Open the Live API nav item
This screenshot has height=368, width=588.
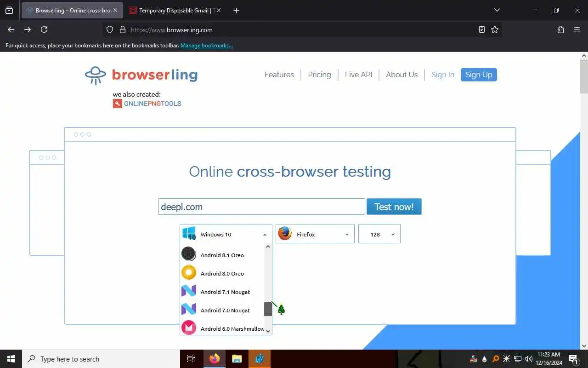point(358,75)
